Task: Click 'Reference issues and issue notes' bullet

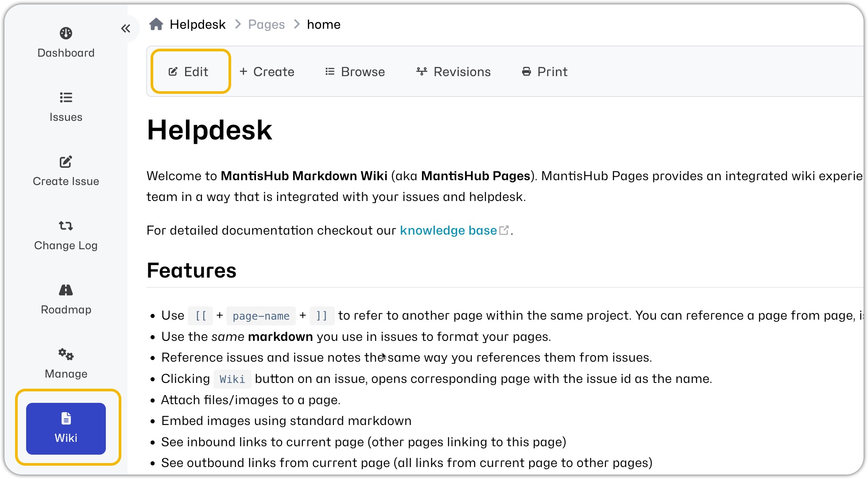Action: (x=407, y=358)
